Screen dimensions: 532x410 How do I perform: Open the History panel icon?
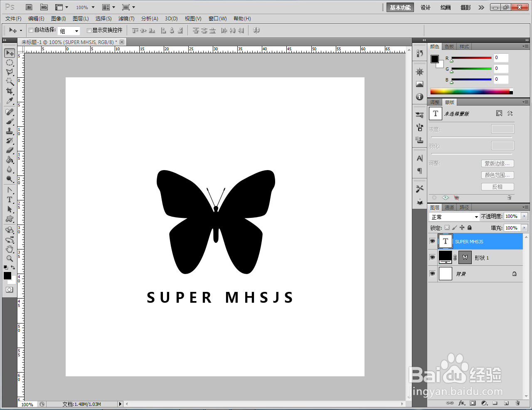tap(419, 53)
